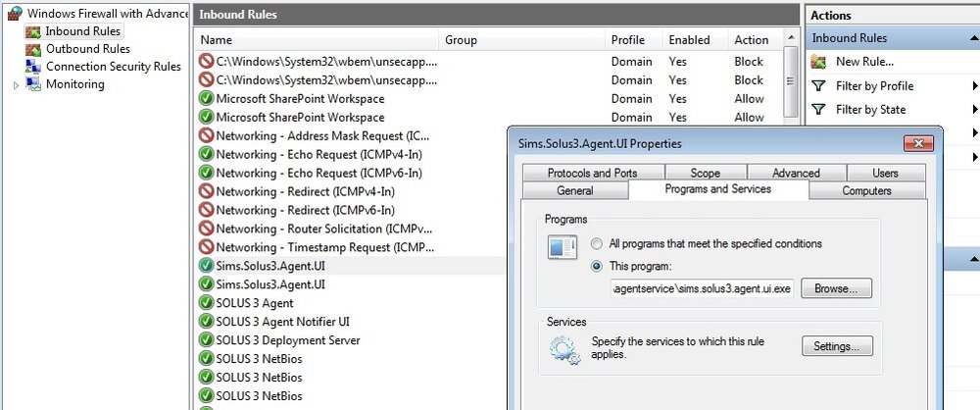The width and height of the screenshot is (980, 410).
Task: Open the General tab
Action: 575,191
